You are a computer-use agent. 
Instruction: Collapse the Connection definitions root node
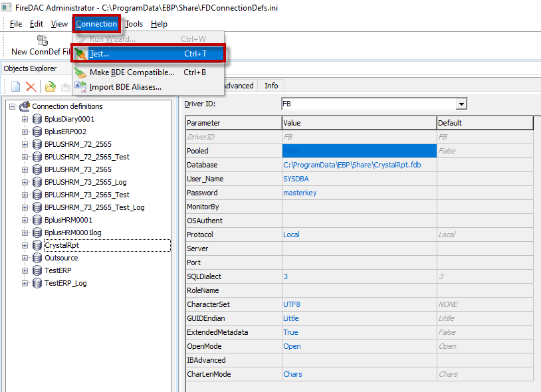[12, 106]
